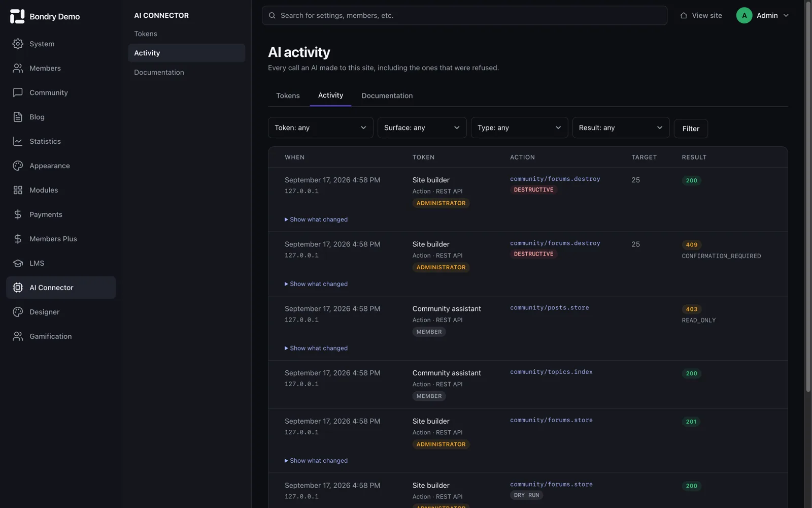This screenshot has height=508, width=812.
Task: Expand Show what changed for posts.store row
Action: pyautogui.click(x=316, y=348)
